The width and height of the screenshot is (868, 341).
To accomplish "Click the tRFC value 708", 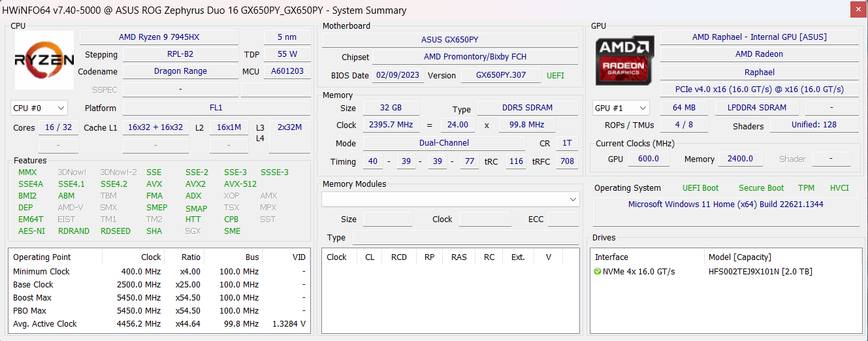I will (x=567, y=161).
